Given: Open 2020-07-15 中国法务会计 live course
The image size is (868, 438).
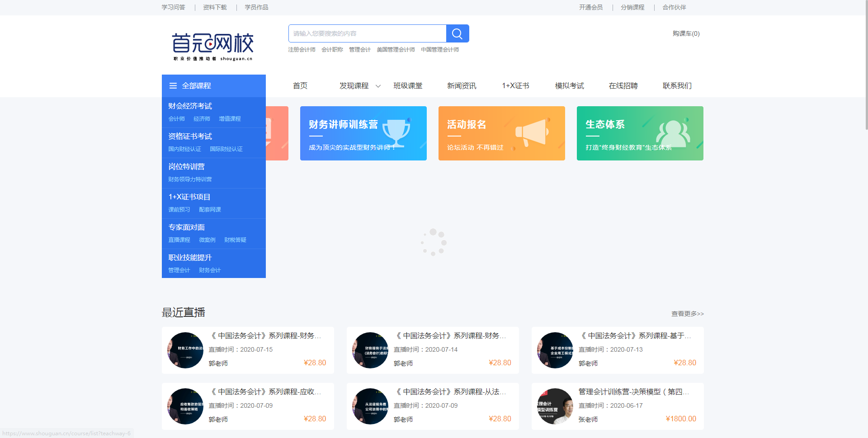Looking at the screenshot, I should (248, 350).
